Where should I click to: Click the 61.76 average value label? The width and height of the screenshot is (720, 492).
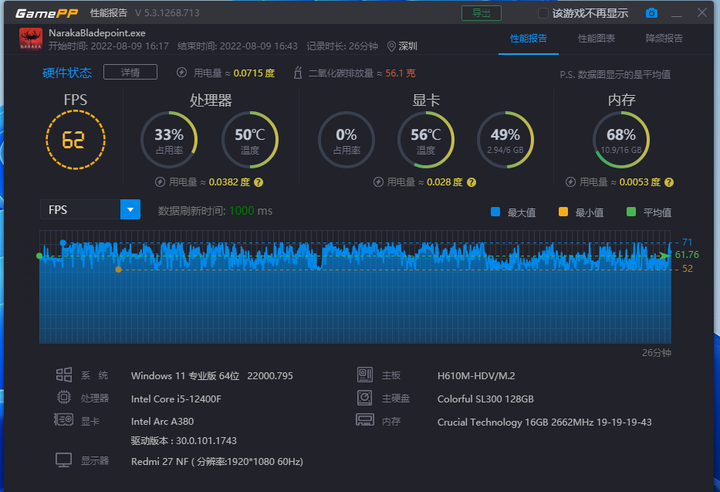687,254
